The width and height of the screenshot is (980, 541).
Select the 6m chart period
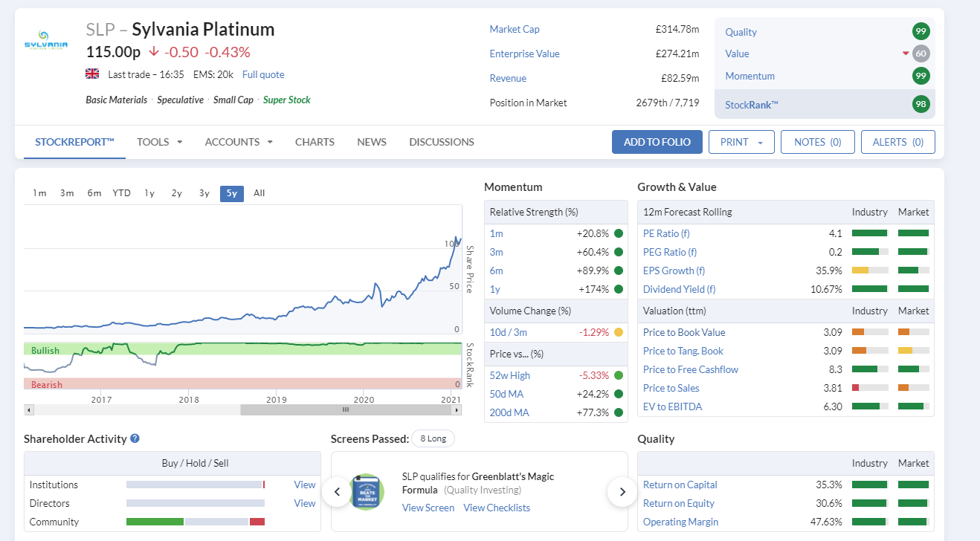[94, 193]
